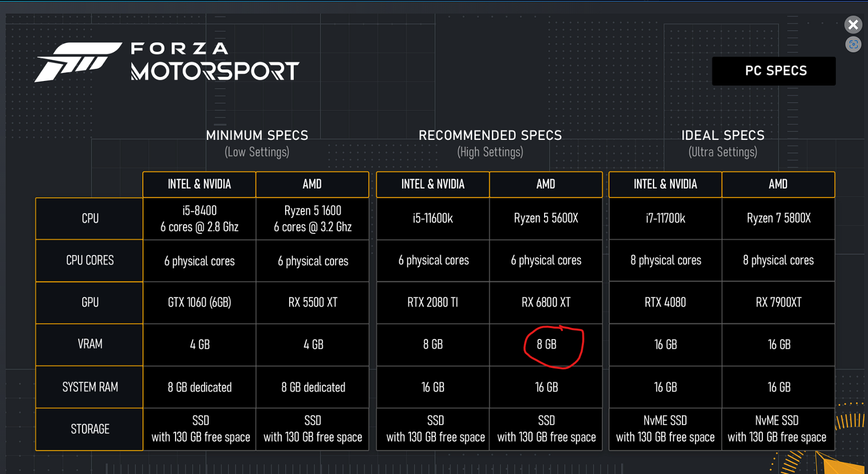Image resolution: width=868 pixels, height=474 pixels.
Task: Close the image viewer overlay
Action: (x=853, y=25)
